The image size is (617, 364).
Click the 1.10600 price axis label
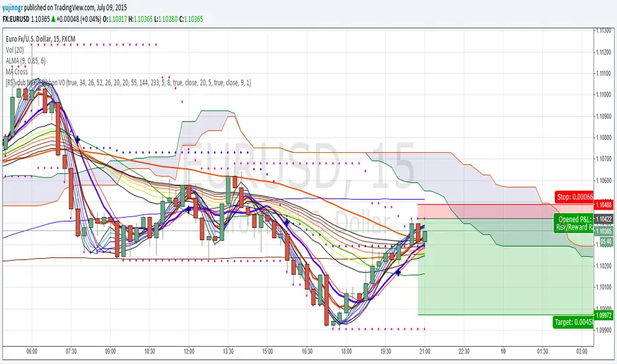tap(604, 180)
